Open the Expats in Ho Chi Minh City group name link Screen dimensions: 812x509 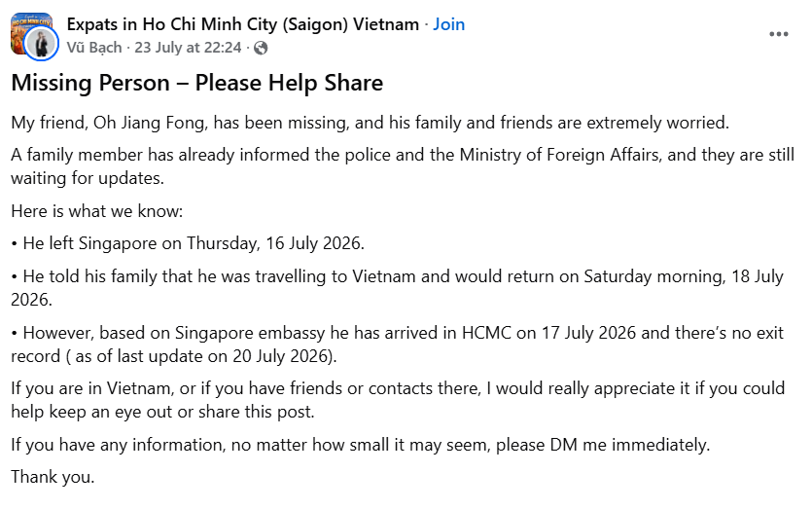click(x=242, y=23)
